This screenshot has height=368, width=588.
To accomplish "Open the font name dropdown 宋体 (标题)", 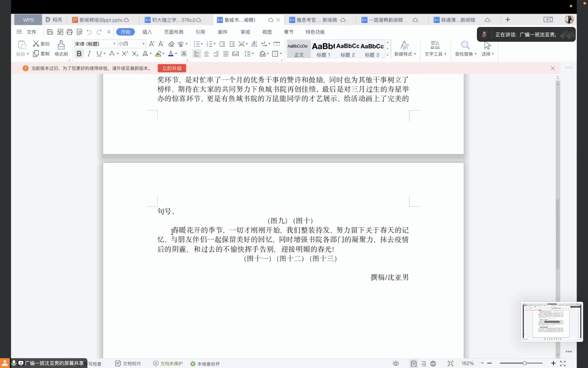I will point(114,44).
